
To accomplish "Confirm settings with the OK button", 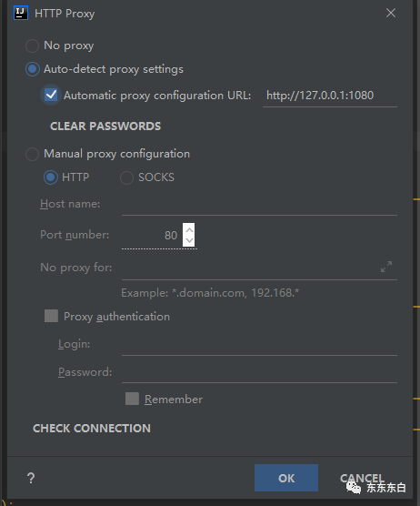I will coord(286,478).
